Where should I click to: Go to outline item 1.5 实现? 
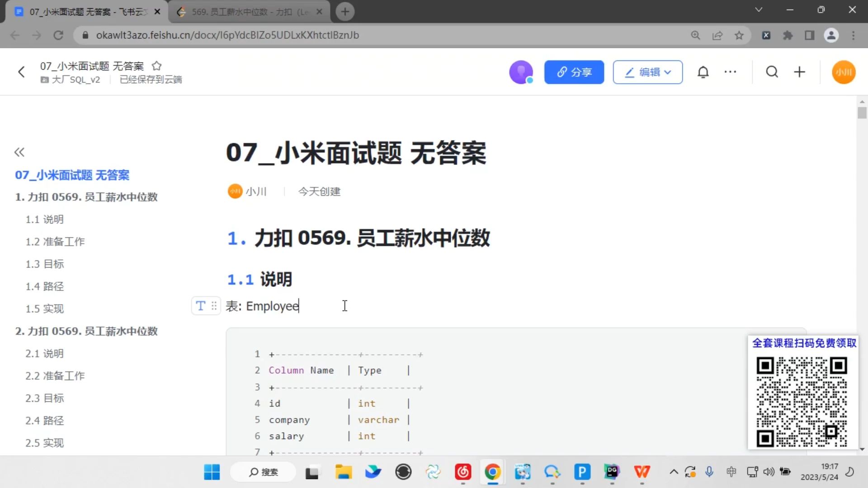pyautogui.click(x=44, y=309)
